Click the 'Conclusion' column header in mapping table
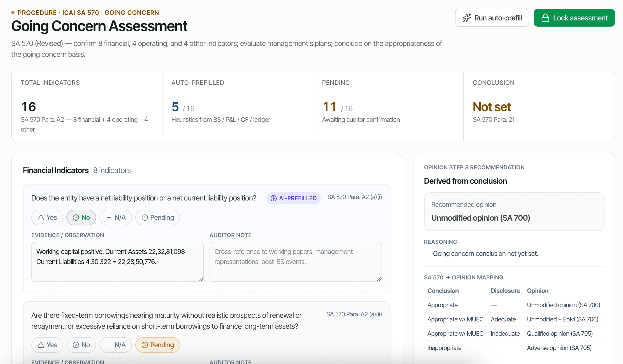This screenshot has height=364, width=623. (x=443, y=291)
